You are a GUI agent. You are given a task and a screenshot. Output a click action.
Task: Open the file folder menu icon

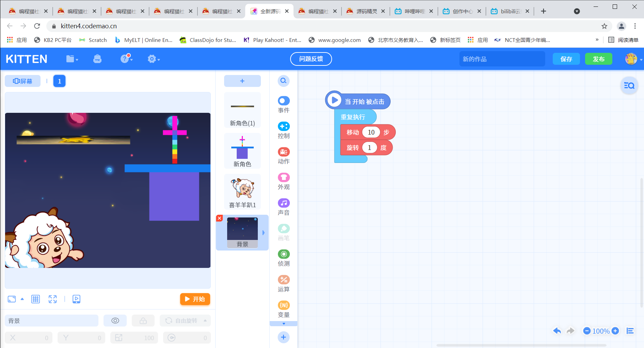pos(72,59)
